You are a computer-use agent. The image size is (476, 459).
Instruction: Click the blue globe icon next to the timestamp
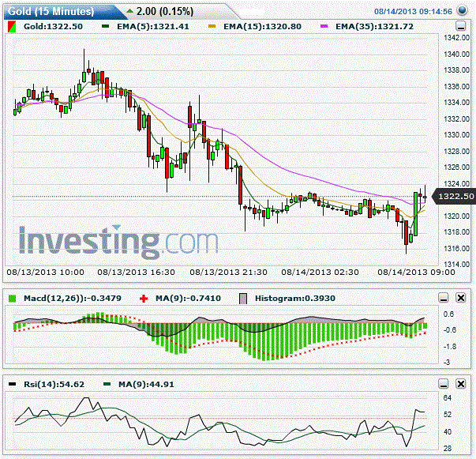click(x=462, y=10)
